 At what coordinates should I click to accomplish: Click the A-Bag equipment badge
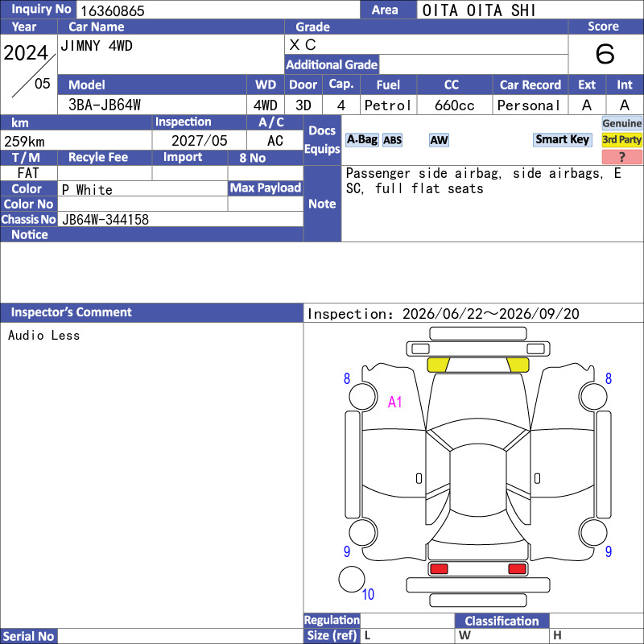click(x=361, y=139)
